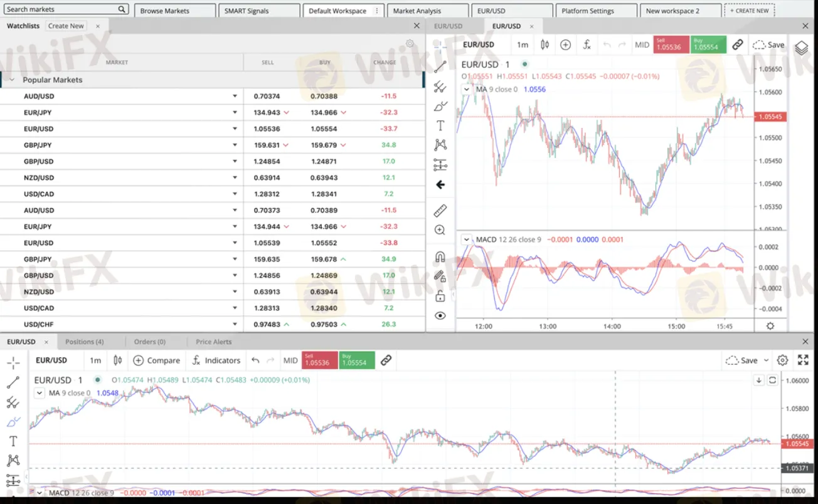This screenshot has width=818, height=504.
Task: Select the Text tool in lower chart toolbar
Action: click(x=13, y=441)
